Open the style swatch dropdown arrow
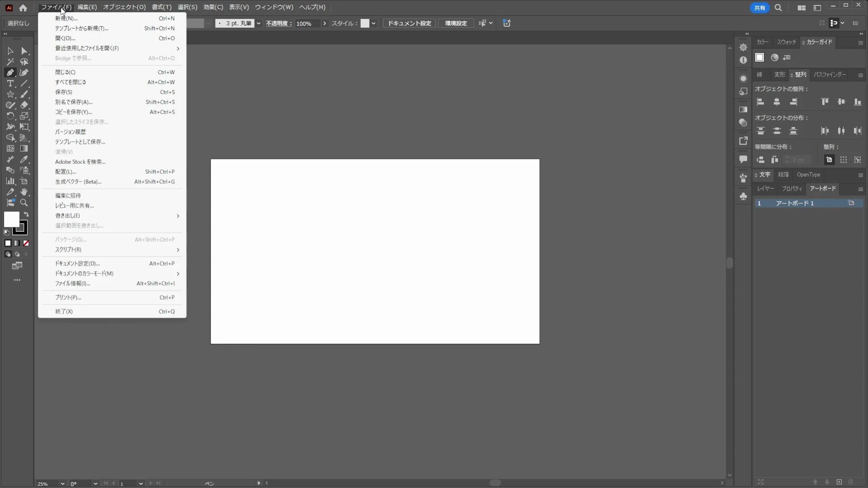868x488 pixels. [373, 23]
